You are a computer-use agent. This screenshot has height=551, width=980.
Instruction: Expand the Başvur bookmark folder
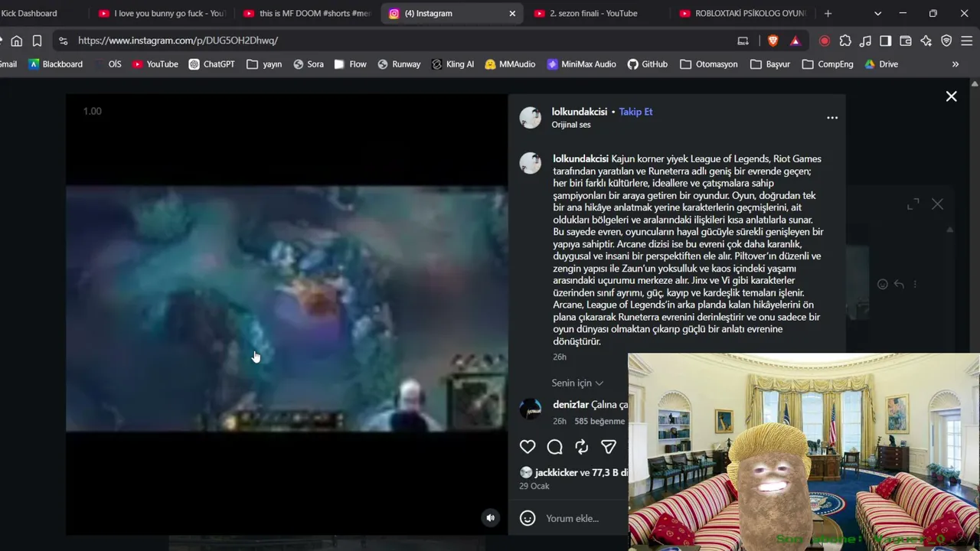click(770, 64)
